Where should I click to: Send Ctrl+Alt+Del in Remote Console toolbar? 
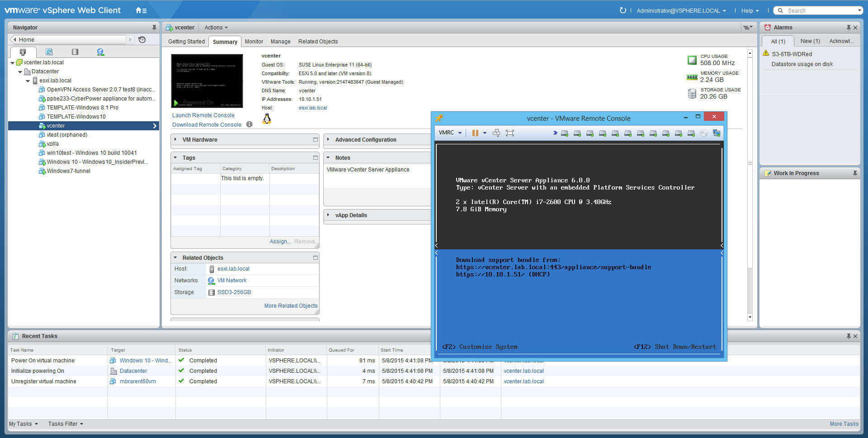point(496,133)
